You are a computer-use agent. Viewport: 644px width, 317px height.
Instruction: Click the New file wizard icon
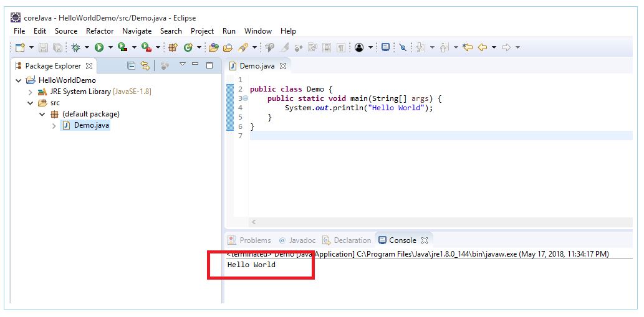(x=20, y=47)
